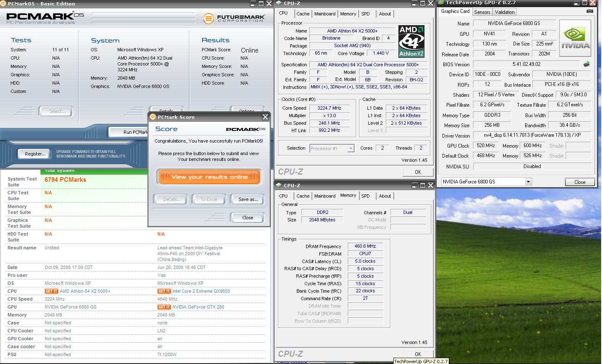Open SPD tab in processor CPU-Z window
This screenshot has width=602, height=364.
[366, 14]
